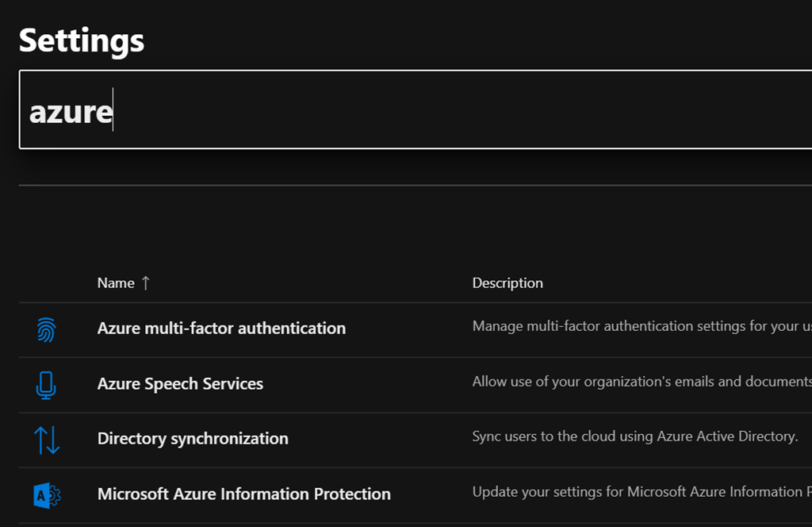
Task: Click the Azure Information Protection gear icon
Action: [47, 495]
